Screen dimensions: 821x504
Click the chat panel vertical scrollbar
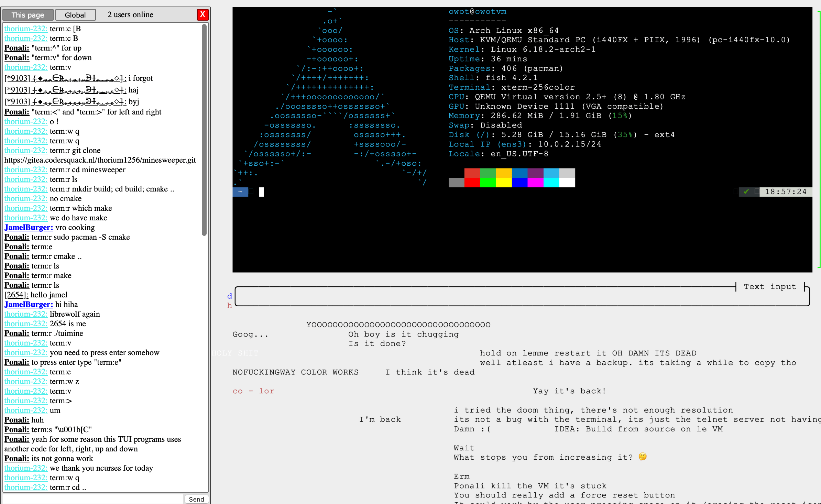204,130
